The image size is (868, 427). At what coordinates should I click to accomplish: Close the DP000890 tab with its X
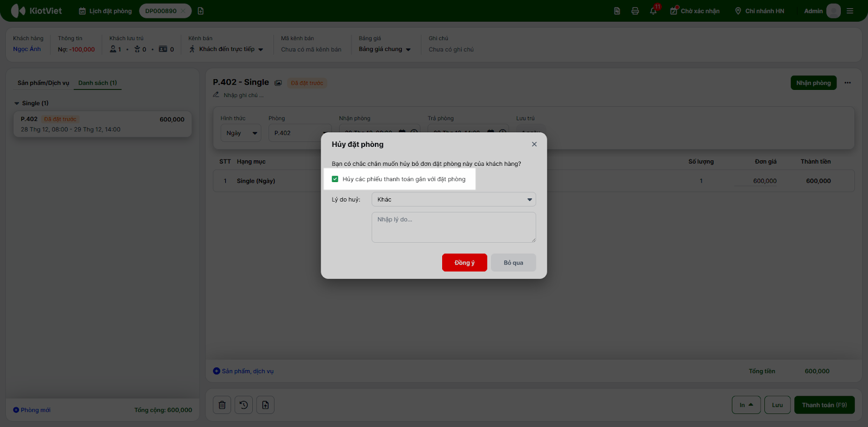(x=183, y=11)
